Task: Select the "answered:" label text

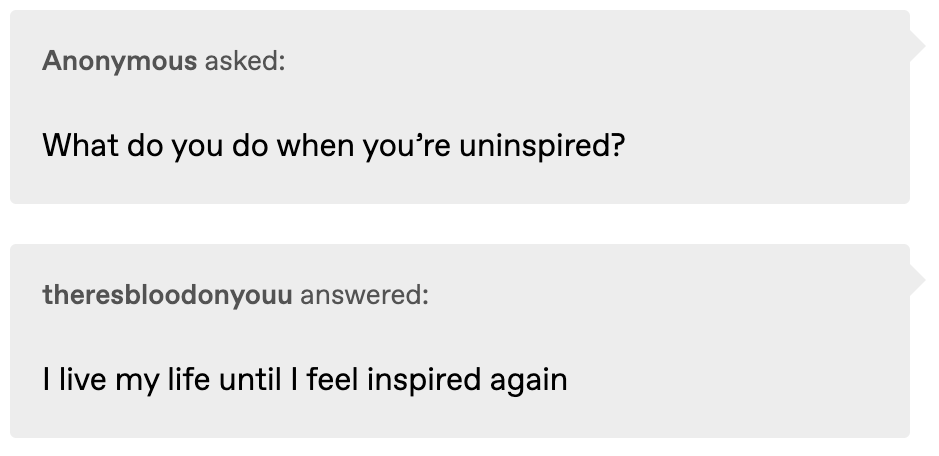Action: (x=365, y=295)
